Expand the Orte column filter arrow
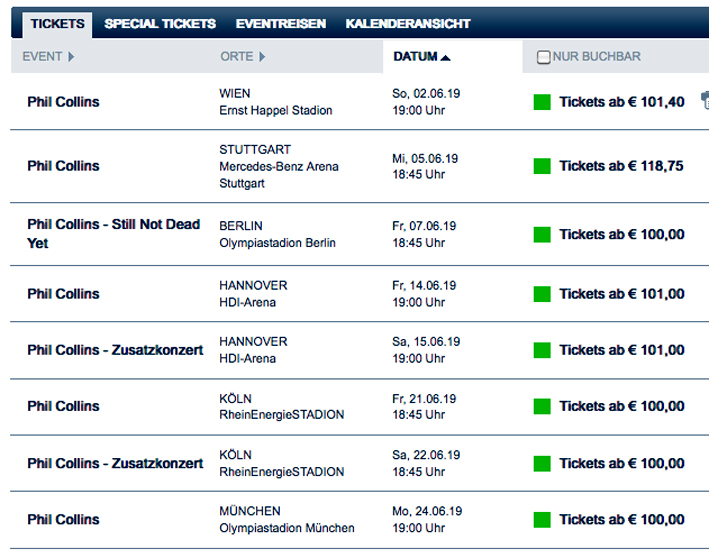The width and height of the screenshot is (709, 558). tap(262, 57)
